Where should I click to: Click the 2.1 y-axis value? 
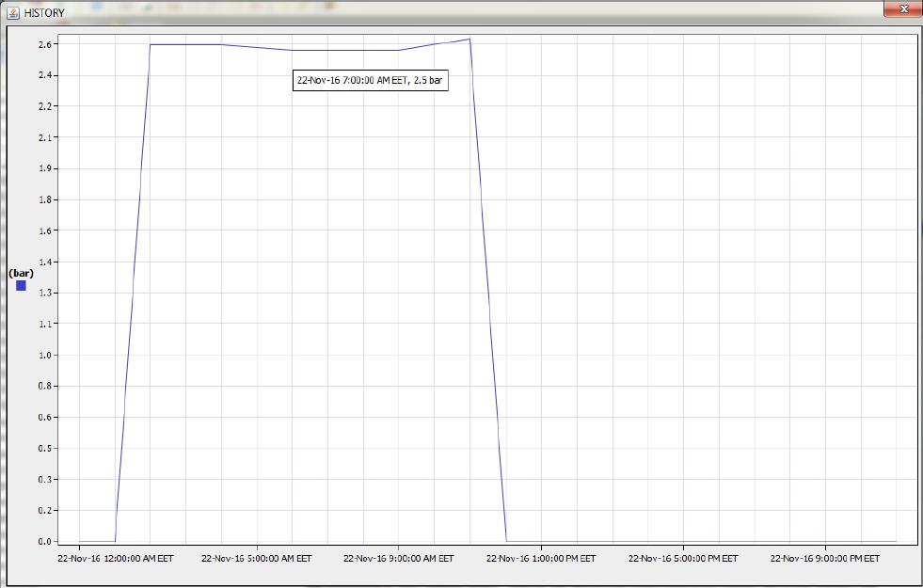[x=45, y=137]
